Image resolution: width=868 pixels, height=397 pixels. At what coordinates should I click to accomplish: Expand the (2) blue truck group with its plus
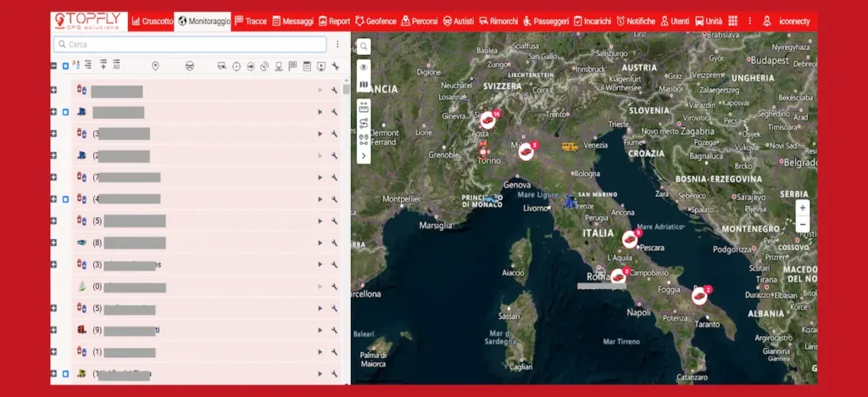click(x=53, y=155)
